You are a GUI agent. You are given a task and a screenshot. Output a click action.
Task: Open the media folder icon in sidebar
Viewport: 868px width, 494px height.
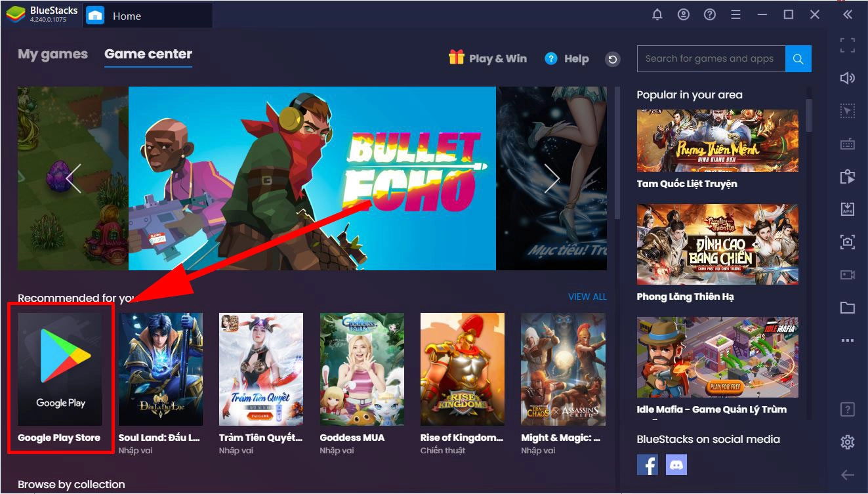coord(848,308)
